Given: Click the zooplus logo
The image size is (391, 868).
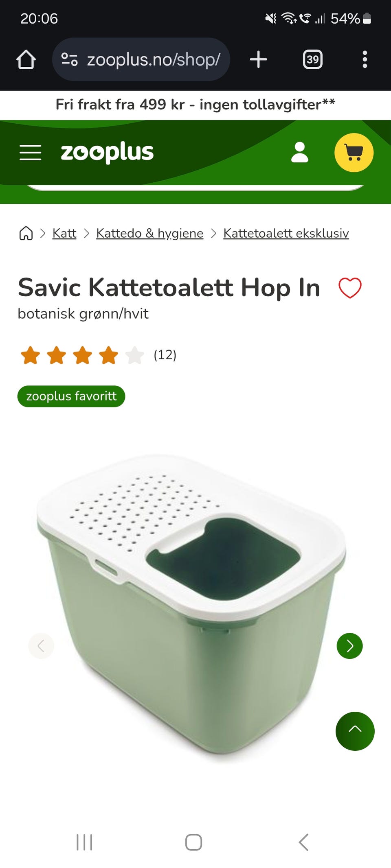Looking at the screenshot, I should click(x=107, y=153).
